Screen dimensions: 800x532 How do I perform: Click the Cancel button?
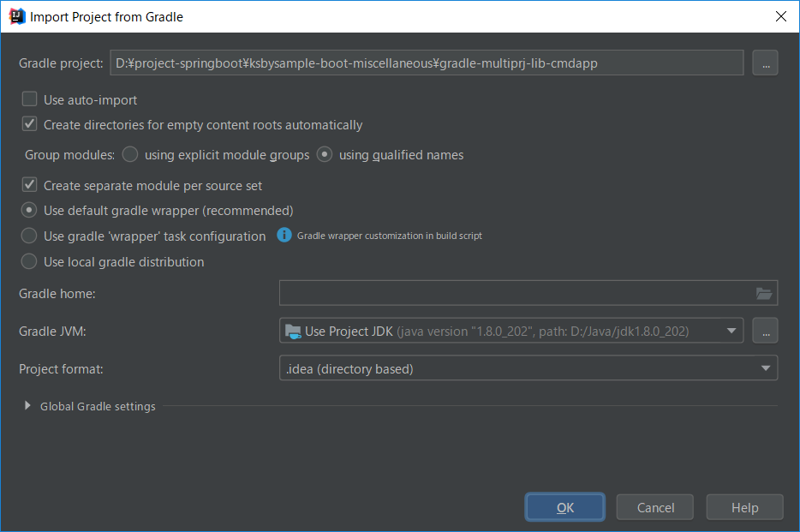655,507
